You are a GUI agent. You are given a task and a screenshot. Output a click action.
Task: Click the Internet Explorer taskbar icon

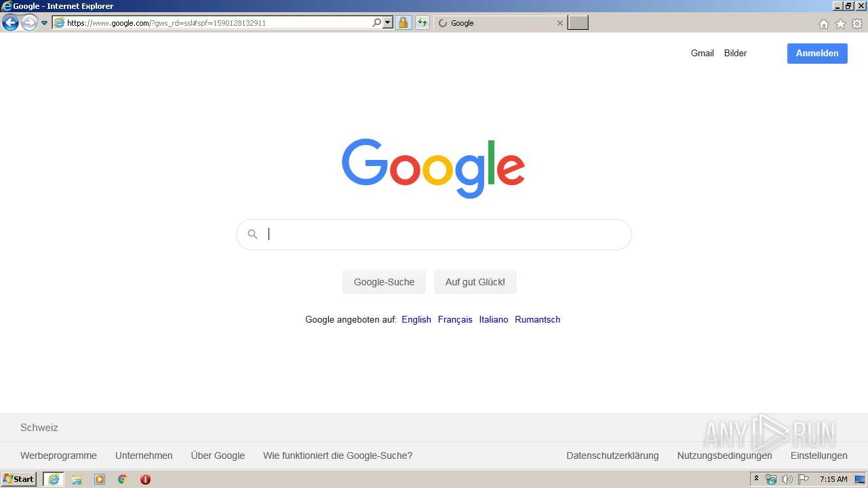[54, 479]
